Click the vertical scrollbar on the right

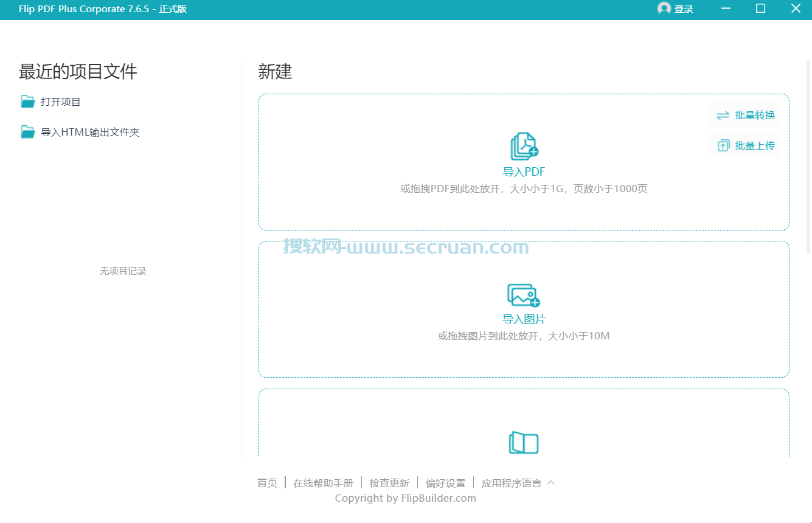tap(808, 156)
